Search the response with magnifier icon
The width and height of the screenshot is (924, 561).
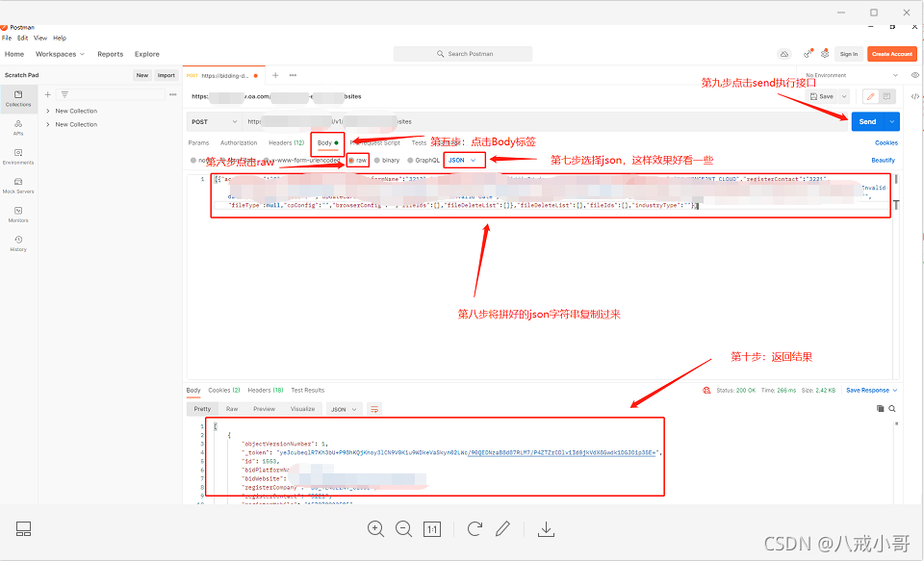pyautogui.click(x=892, y=408)
